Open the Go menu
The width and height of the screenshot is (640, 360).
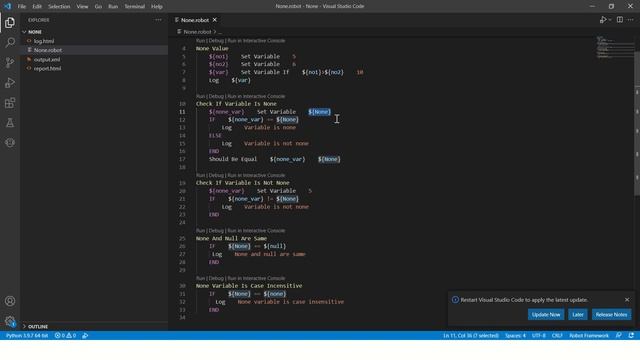pyautogui.click(x=98, y=7)
